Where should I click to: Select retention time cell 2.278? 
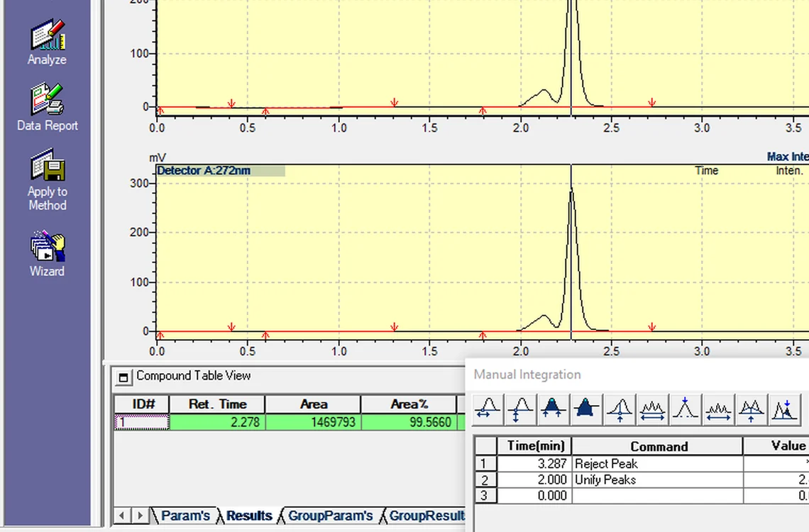click(217, 422)
